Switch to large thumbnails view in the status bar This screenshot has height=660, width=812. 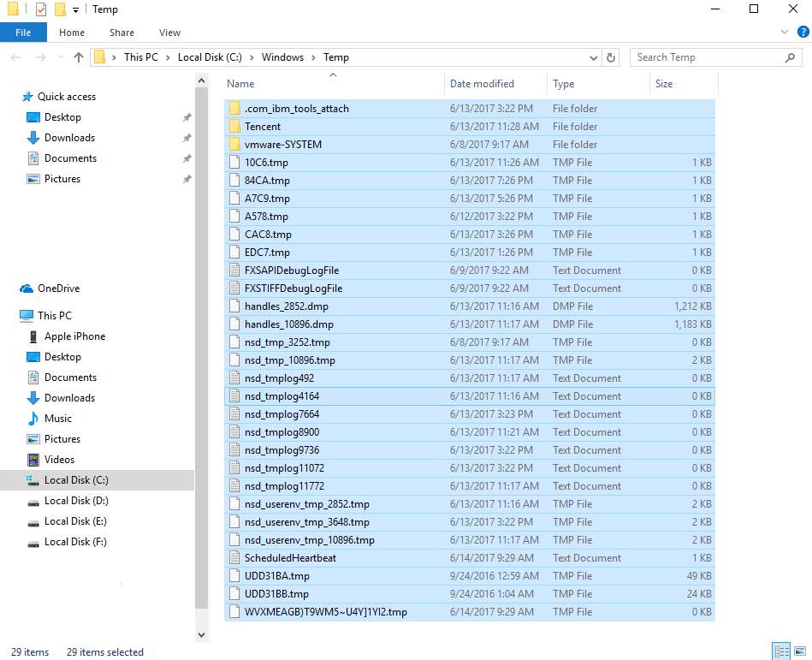(x=798, y=651)
